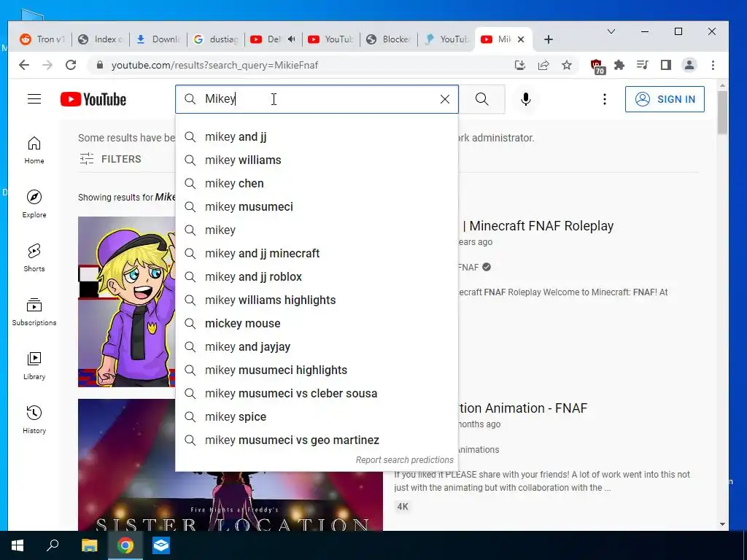The height and width of the screenshot is (560, 747).
Task: Open the Sister Location video thumbnail
Action: [230, 501]
